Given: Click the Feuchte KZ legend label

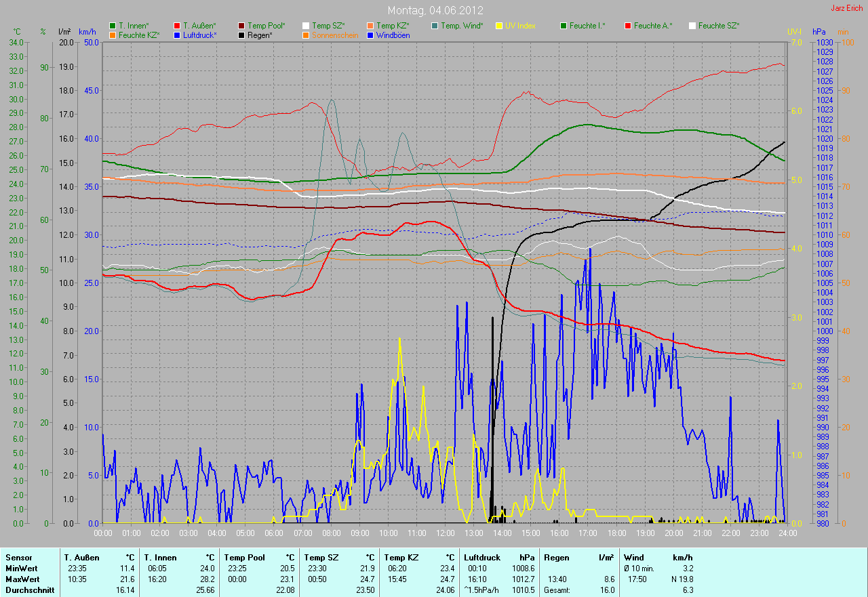Looking at the screenshot, I should [139, 35].
